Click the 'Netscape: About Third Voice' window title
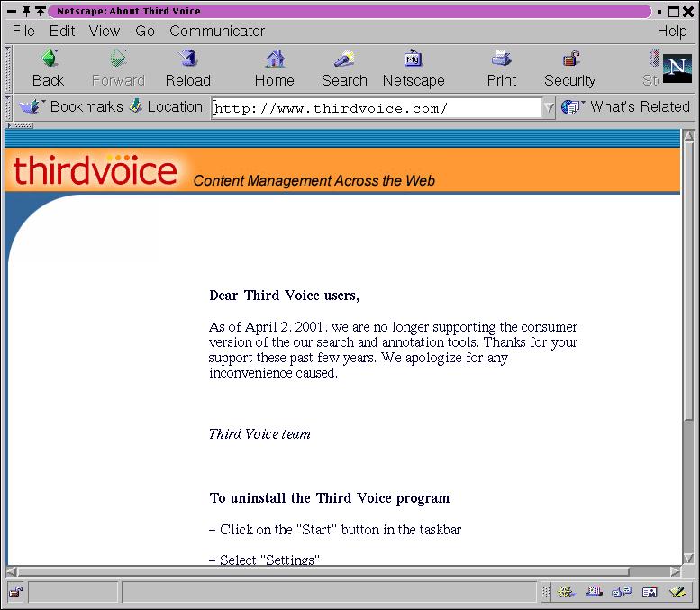Viewport: 700px width, 610px height. click(129, 11)
